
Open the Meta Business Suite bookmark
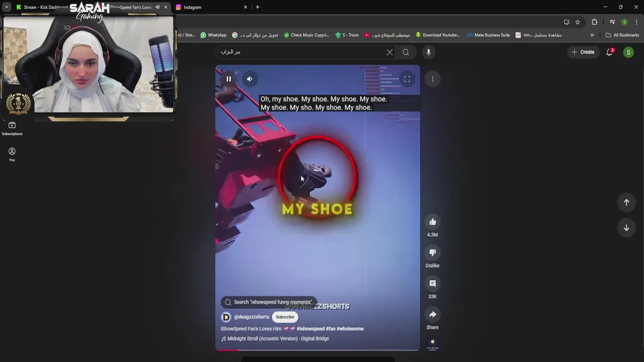[x=488, y=35]
